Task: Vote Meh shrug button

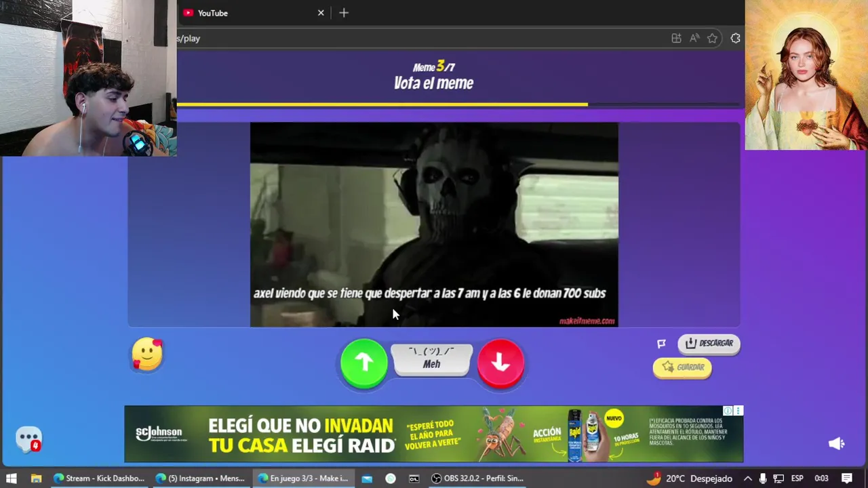Action: [431, 359]
